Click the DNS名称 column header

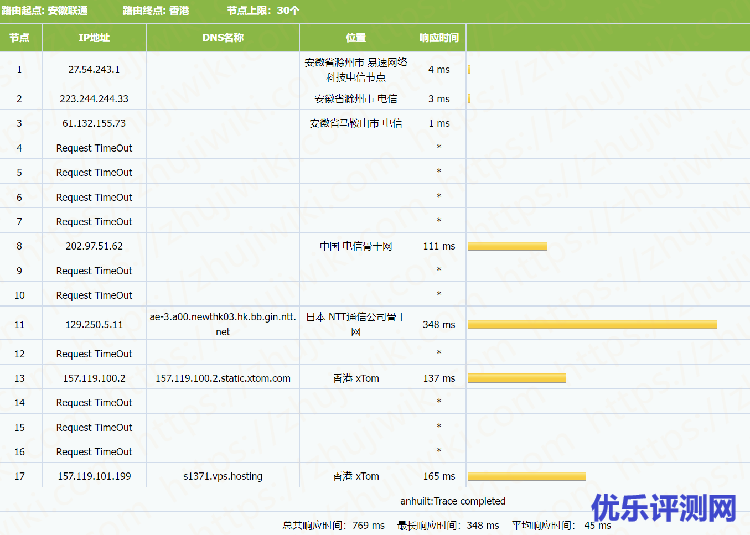[222, 38]
